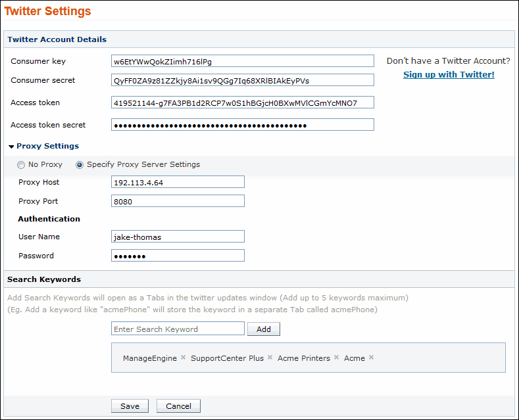This screenshot has width=519, height=420.
Task: Click the Access token text box
Action: click(242, 103)
